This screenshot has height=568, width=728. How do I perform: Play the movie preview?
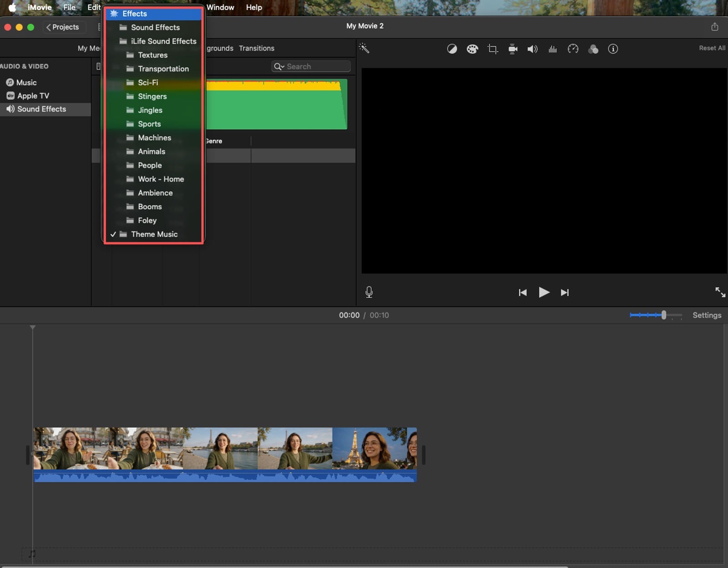coord(544,292)
